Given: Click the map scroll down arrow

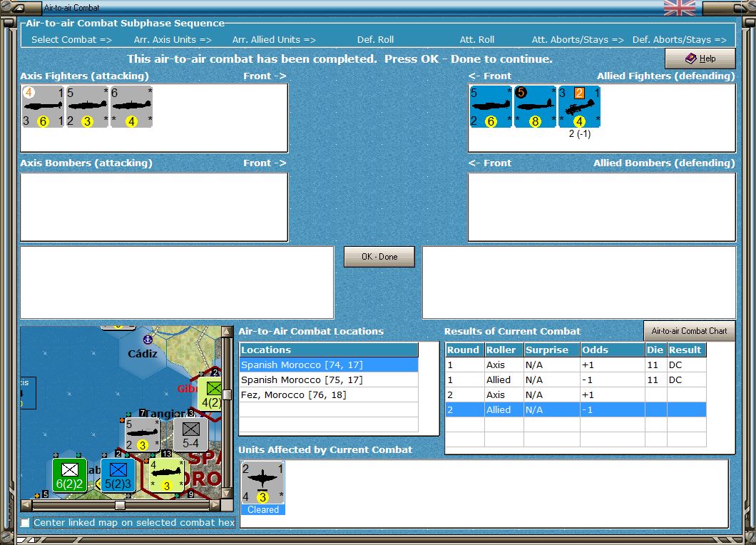Looking at the screenshot, I should [x=227, y=494].
